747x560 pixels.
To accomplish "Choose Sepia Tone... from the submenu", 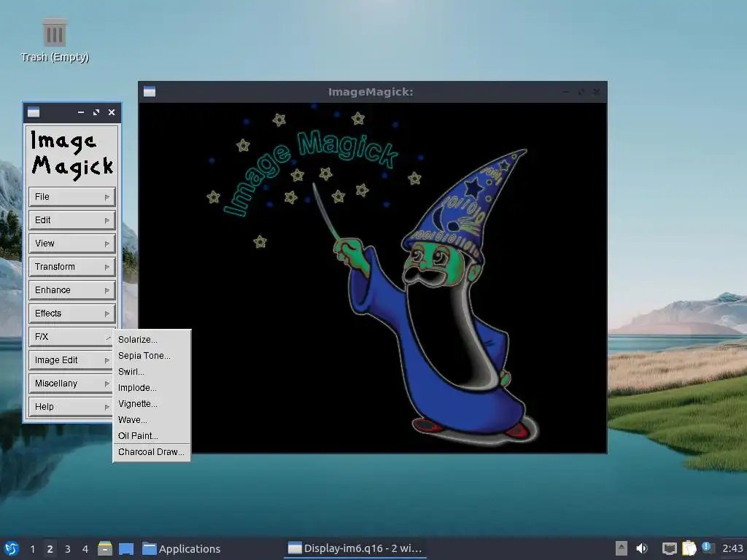I will [x=152, y=356].
